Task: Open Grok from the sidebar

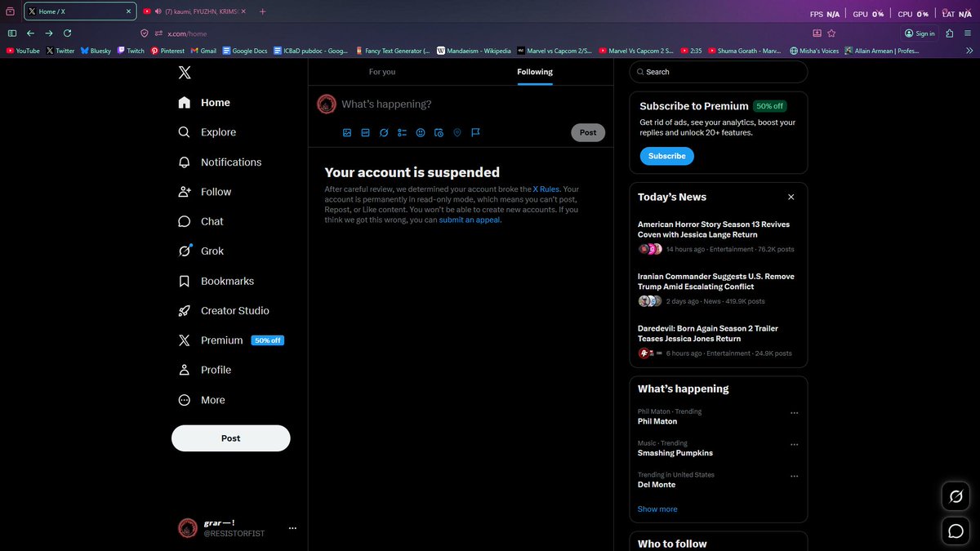Action: point(201,251)
